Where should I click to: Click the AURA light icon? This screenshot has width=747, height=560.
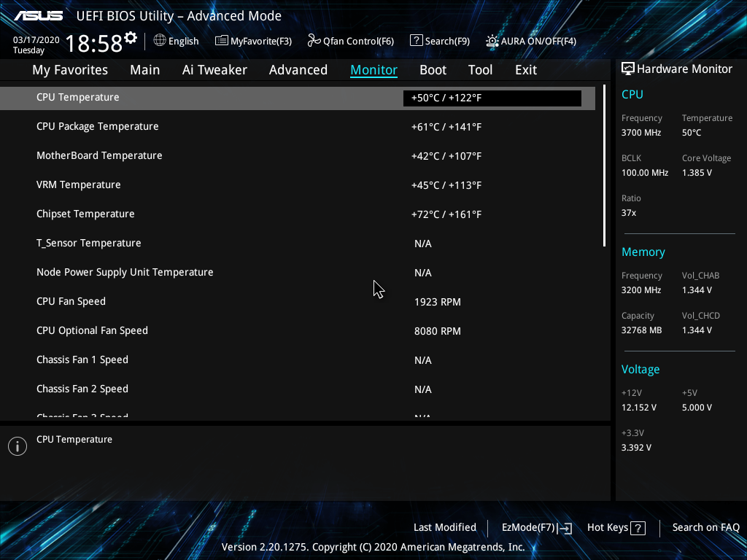(492, 41)
